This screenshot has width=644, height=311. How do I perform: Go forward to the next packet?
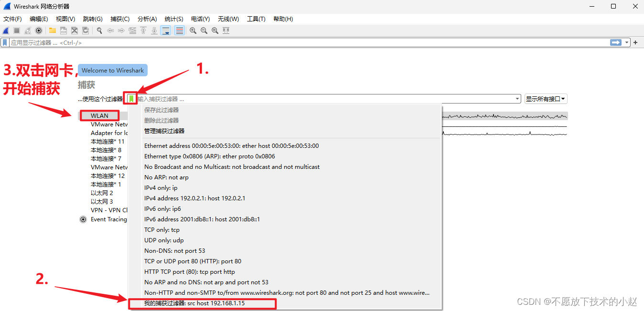[x=121, y=31]
